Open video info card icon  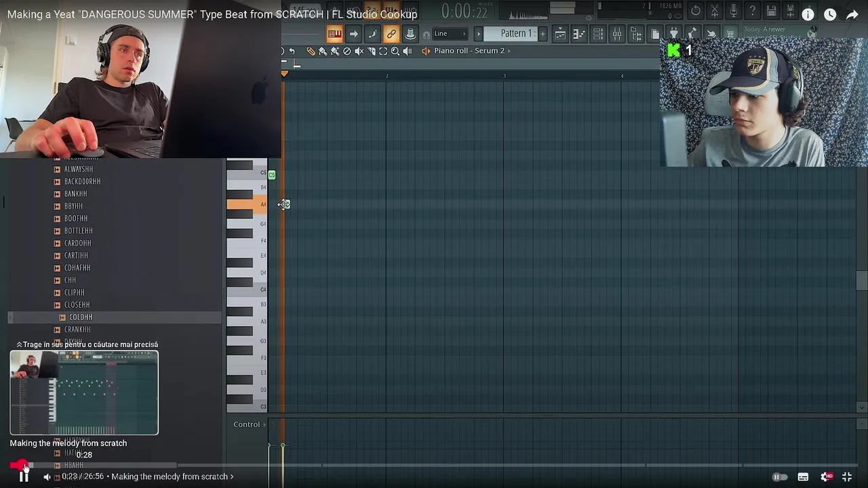tap(808, 14)
